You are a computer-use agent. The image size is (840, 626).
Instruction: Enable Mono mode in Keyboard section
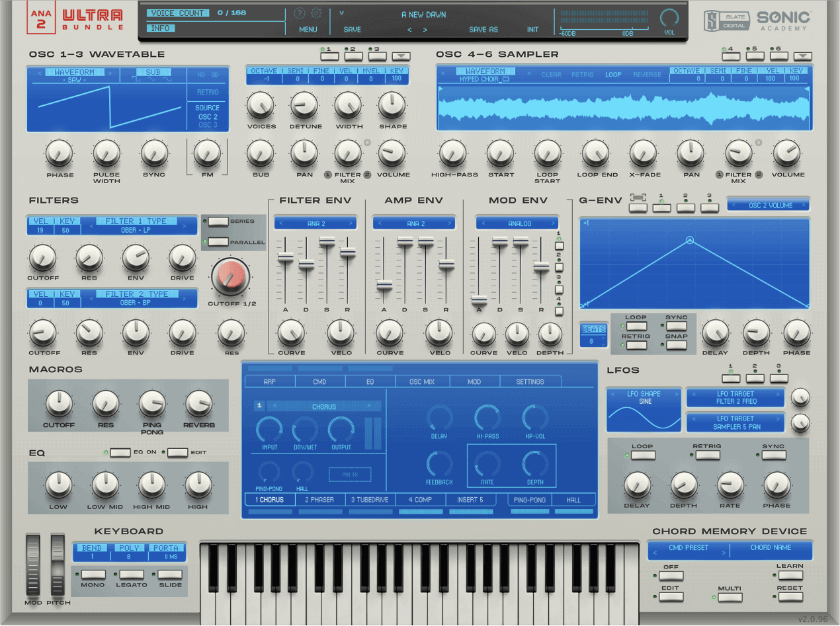tap(93, 574)
